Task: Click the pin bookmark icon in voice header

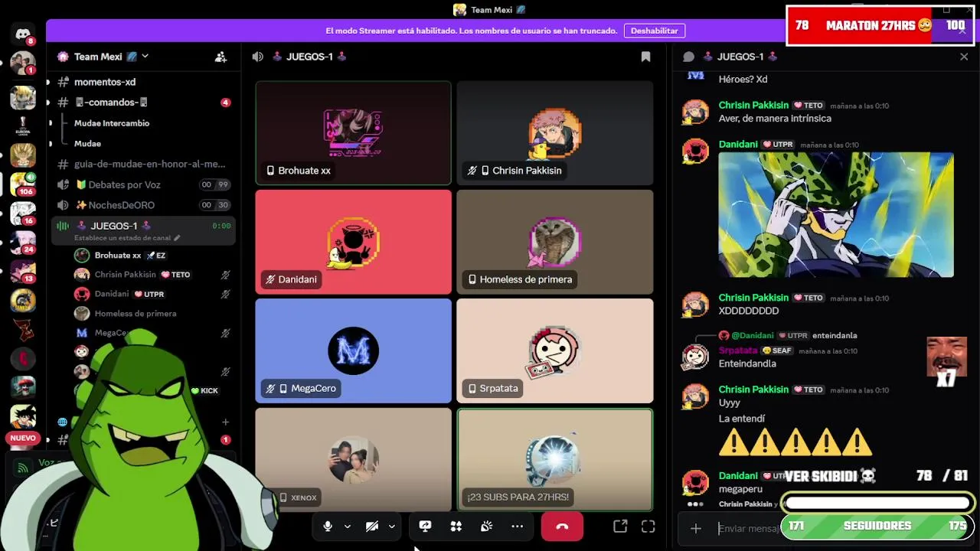Action: [x=645, y=57]
